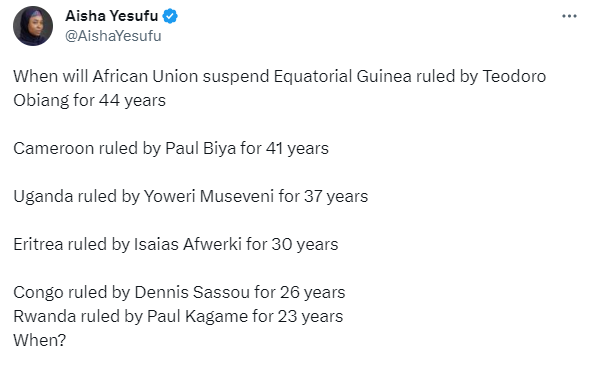Click the text "41 years"
This screenshot has width=595, height=369.
tap(297, 149)
